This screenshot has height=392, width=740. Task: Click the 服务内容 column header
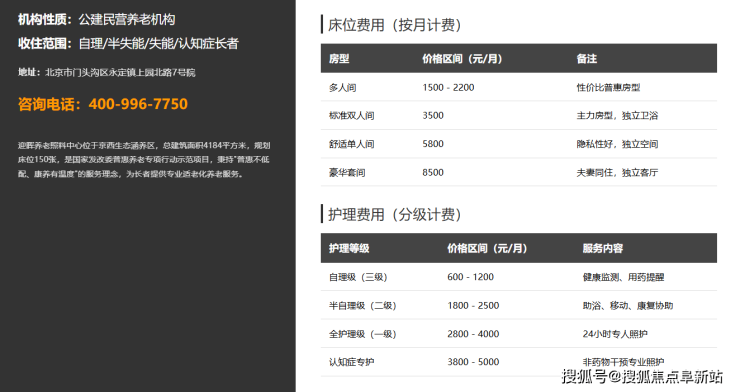(x=603, y=249)
